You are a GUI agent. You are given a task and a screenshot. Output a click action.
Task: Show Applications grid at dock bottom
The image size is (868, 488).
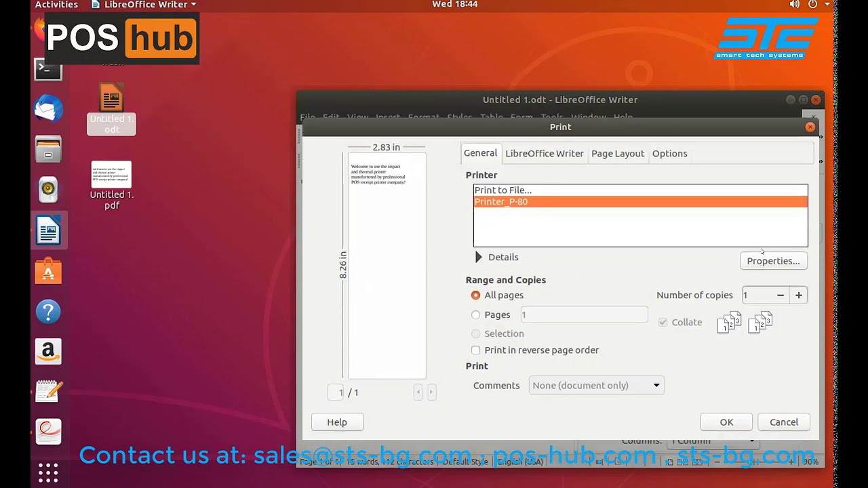pyautogui.click(x=48, y=472)
